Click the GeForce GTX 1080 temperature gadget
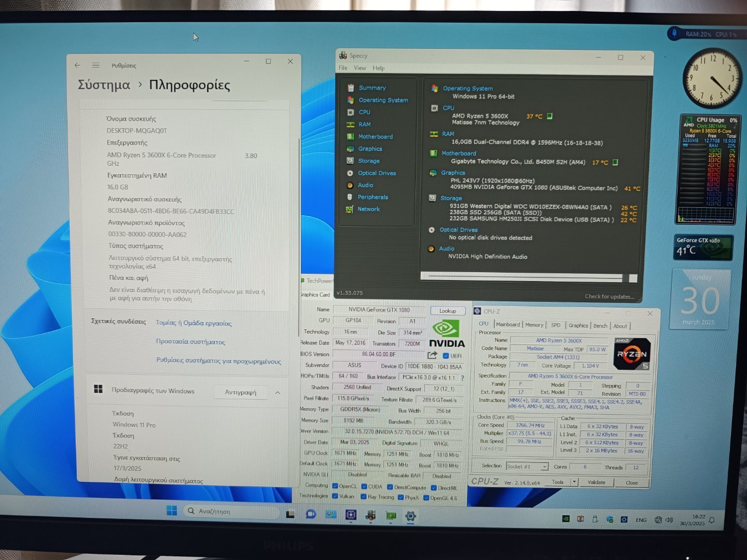The image size is (747, 560). 703,247
